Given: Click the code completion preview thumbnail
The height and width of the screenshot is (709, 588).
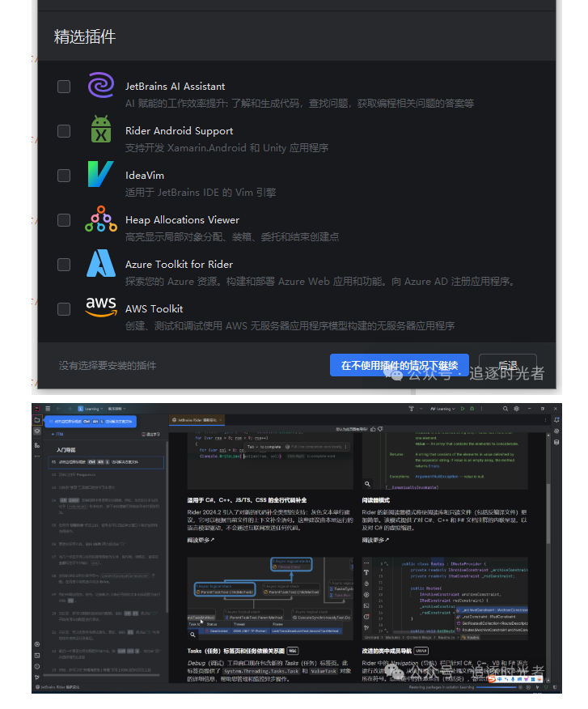Looking at the screenshot, I should pyautogui.click(x=270, y=461).
